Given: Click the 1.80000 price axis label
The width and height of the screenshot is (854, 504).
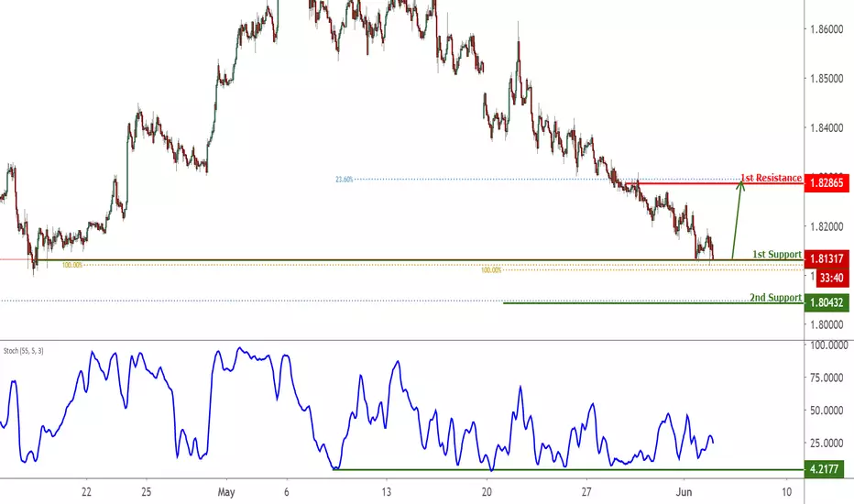Looking at the screenshot, I should pos(827,324).
